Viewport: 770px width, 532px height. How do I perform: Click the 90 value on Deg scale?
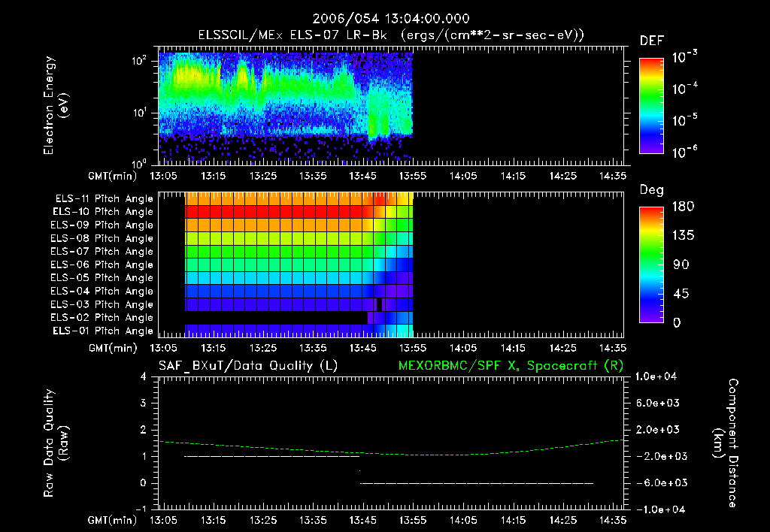(x=681, y=265)
